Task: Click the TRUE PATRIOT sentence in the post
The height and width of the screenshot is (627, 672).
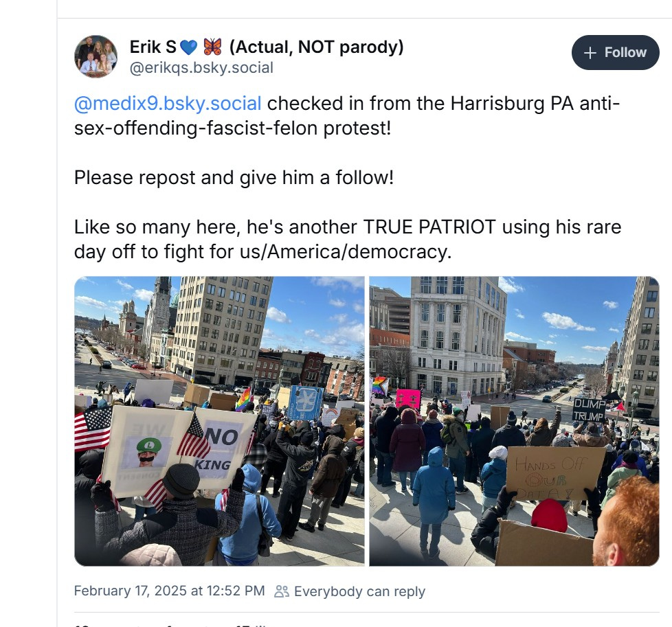Action: tap(348, 239)
